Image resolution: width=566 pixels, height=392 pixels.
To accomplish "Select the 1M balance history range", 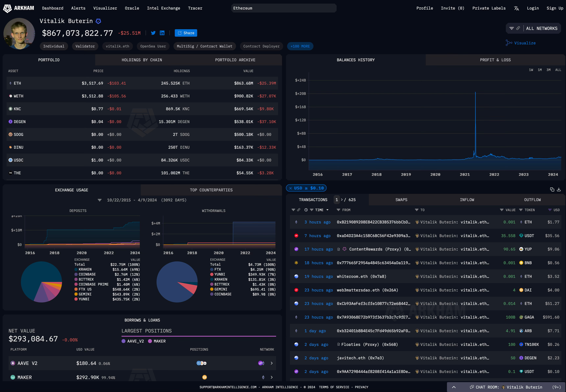I will coord(540,70).
